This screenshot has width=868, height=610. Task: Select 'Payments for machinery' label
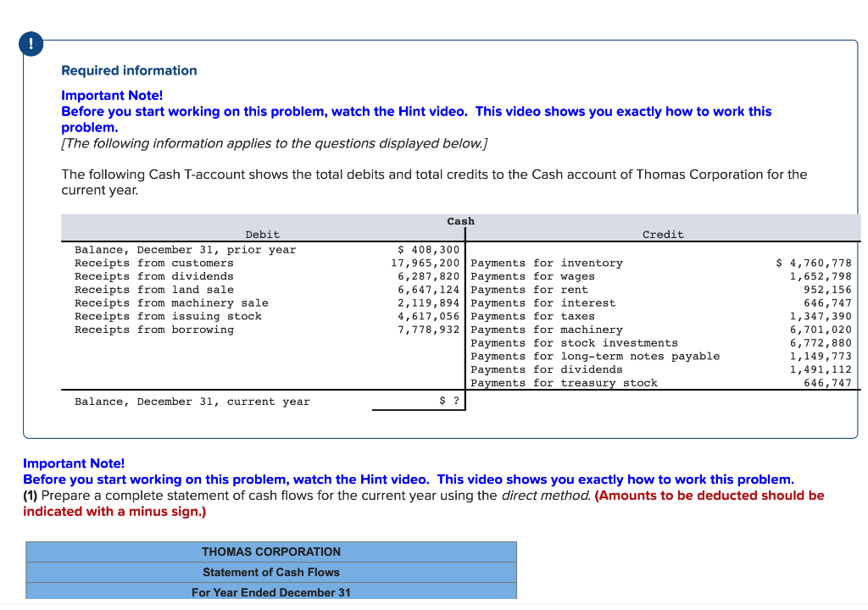(x=547, y=330)
